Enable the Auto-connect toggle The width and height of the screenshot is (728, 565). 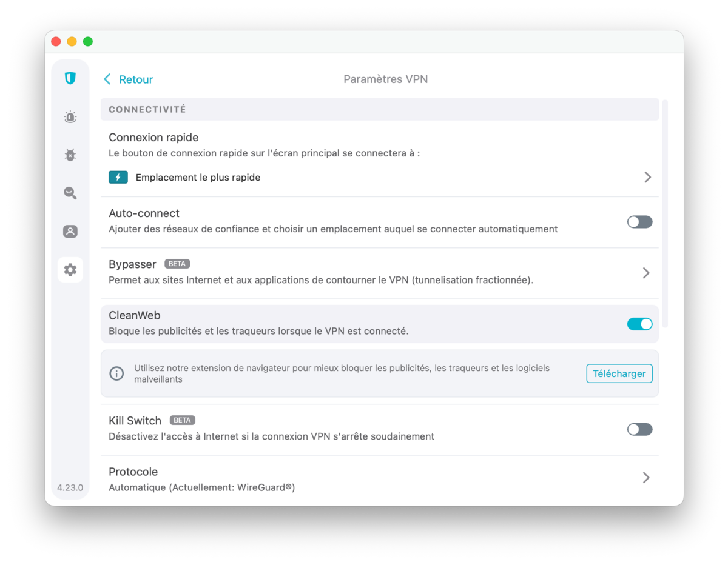tap(639, 222)
